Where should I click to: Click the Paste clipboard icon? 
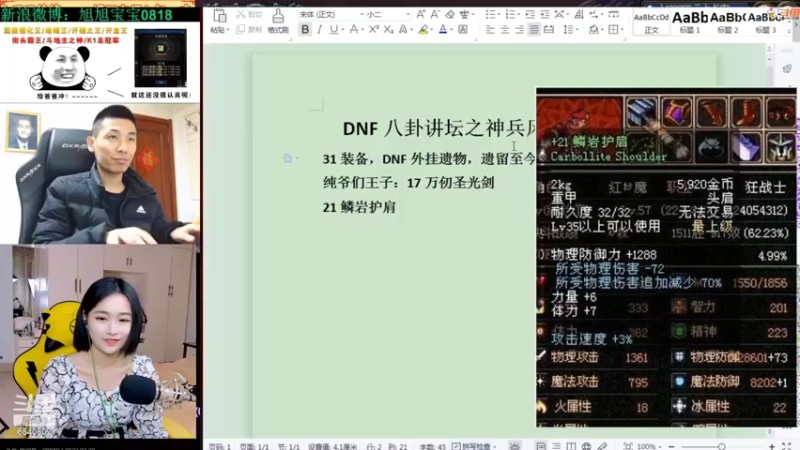coord(220,16)
